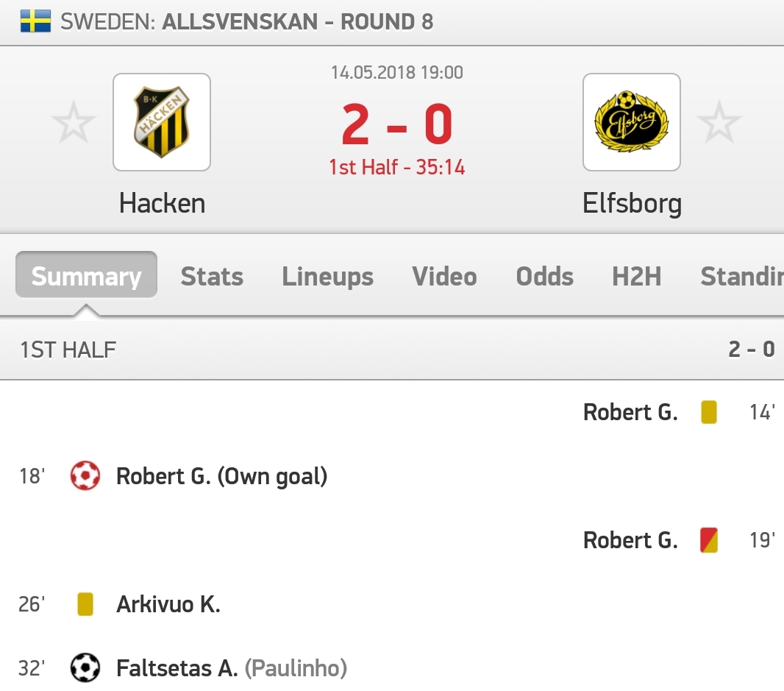Switch to the Stats tab
Image resolution: width=784 pixels, height=691 pixels.
212,276
